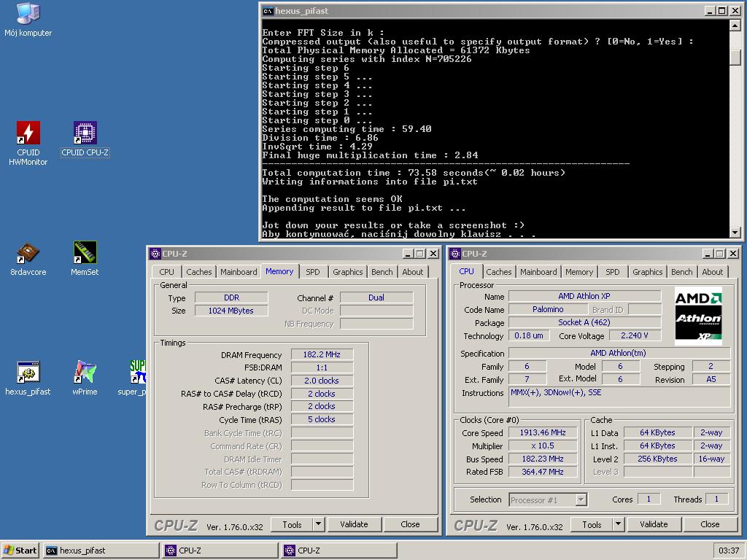Minimize the hexus_pifast console window

click(x=710, y=11)
